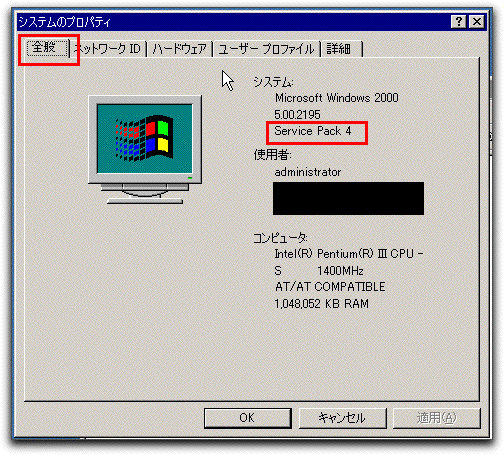504x455 pixels.
Task: Click the greyed-out 適用(A) button
Action: click(x=437, y=418)
